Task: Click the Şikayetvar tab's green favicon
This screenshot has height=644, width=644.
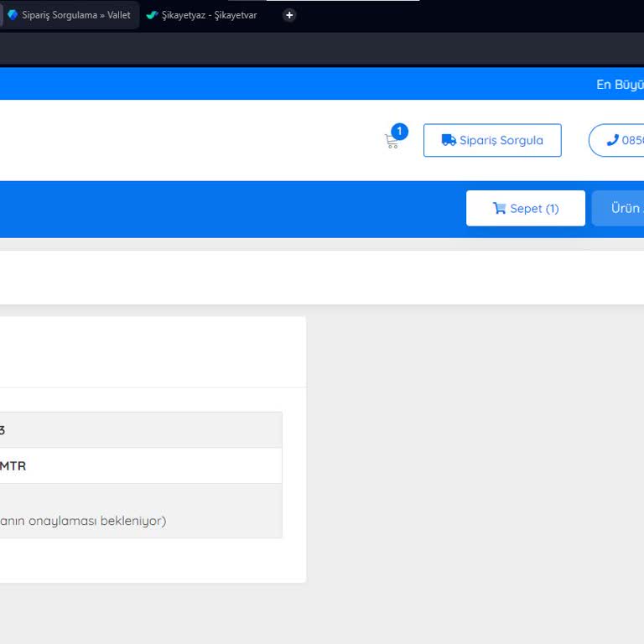Action: tap(152, 15)
